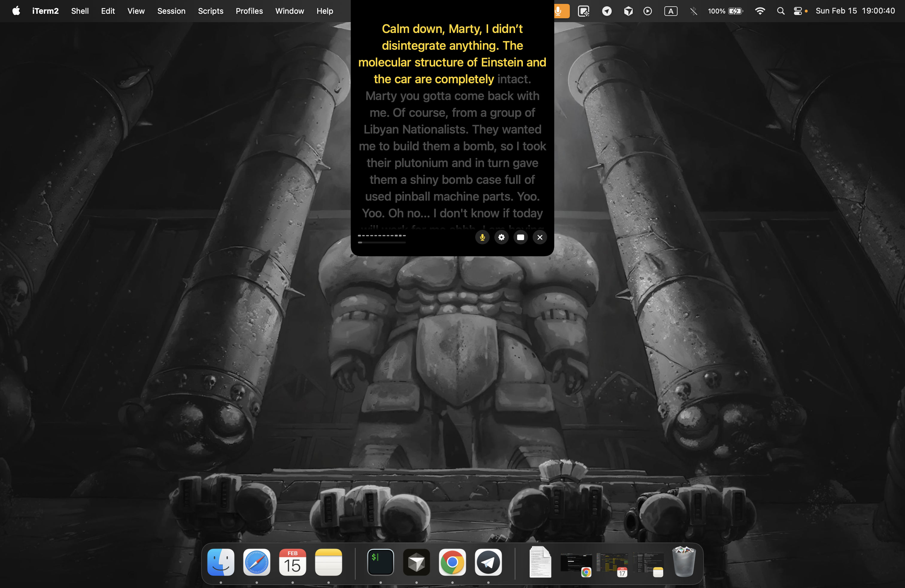Toggle the yellow microphone in the teleprompter
This screenshot has width=905, height=588.
(x=482, y=237)
